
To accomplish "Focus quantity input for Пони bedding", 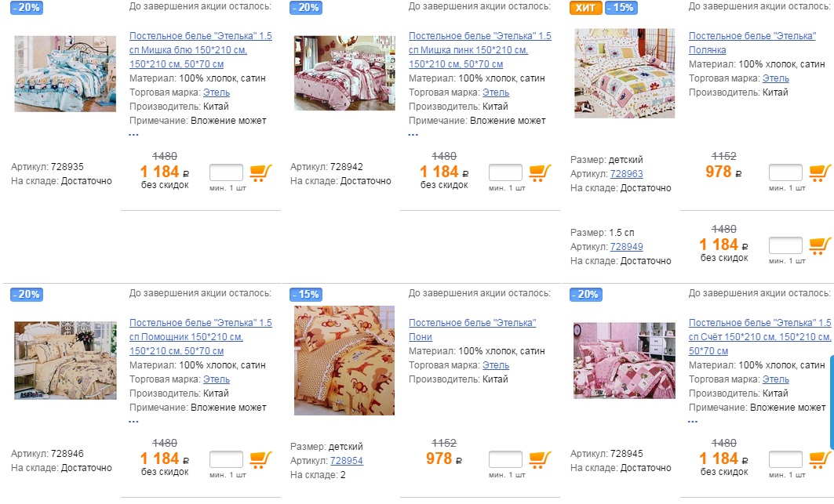I will click(x=505, y=460).
